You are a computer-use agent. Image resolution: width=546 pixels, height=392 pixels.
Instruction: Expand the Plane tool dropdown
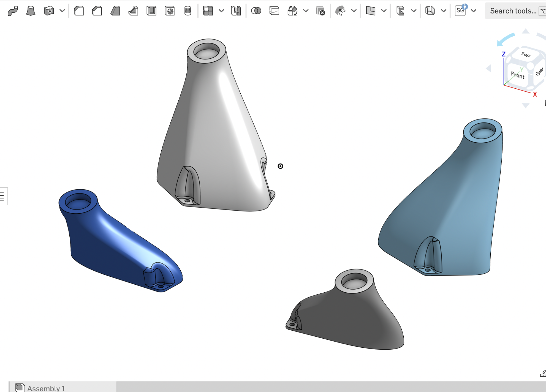tap(384, 11)
